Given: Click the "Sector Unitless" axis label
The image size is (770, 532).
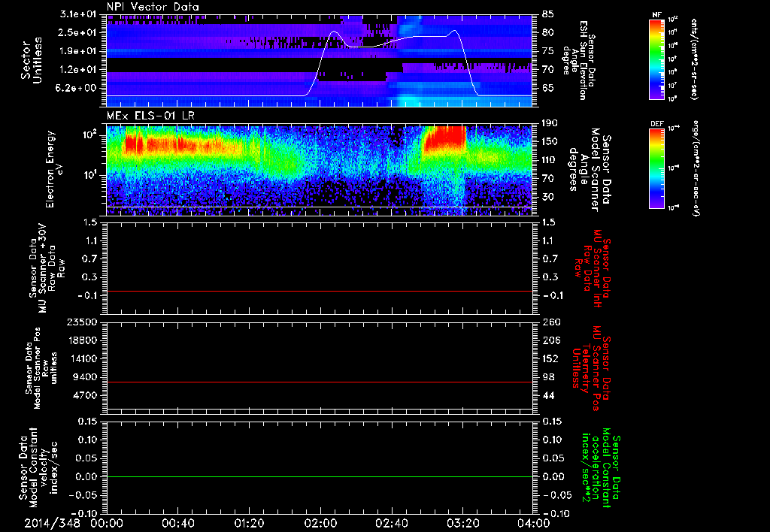Looking at the screenshot, I should pos(32,60).
